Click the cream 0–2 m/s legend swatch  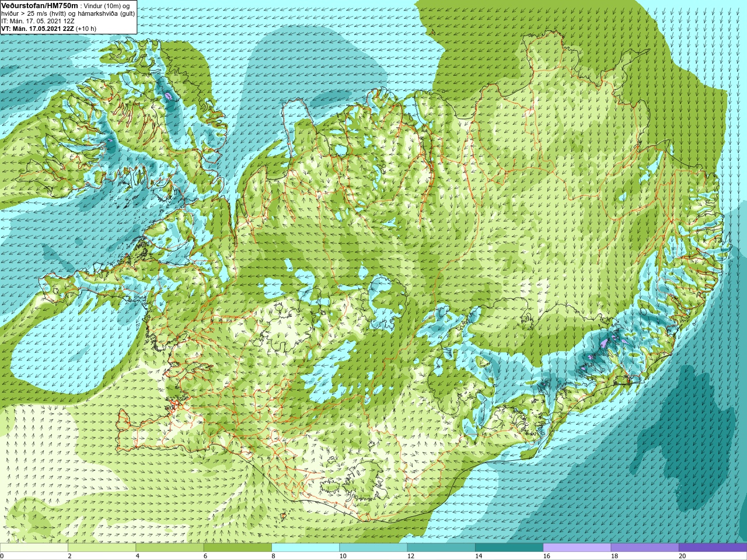34,548
